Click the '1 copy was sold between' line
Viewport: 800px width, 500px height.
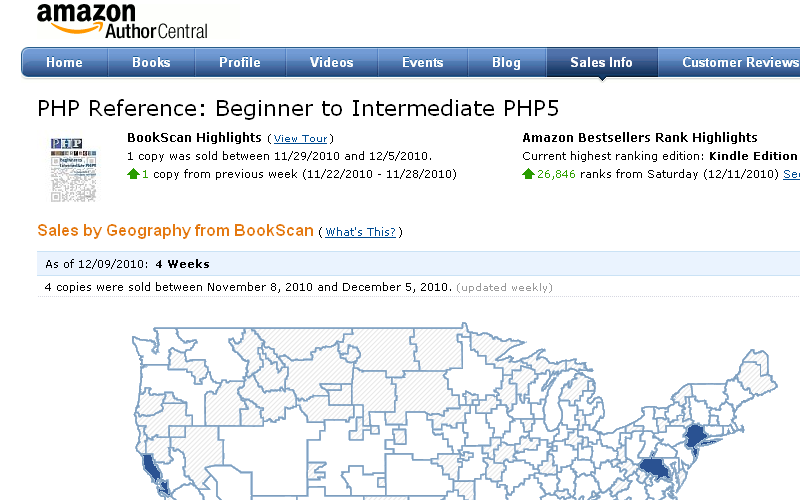(280, 156)
